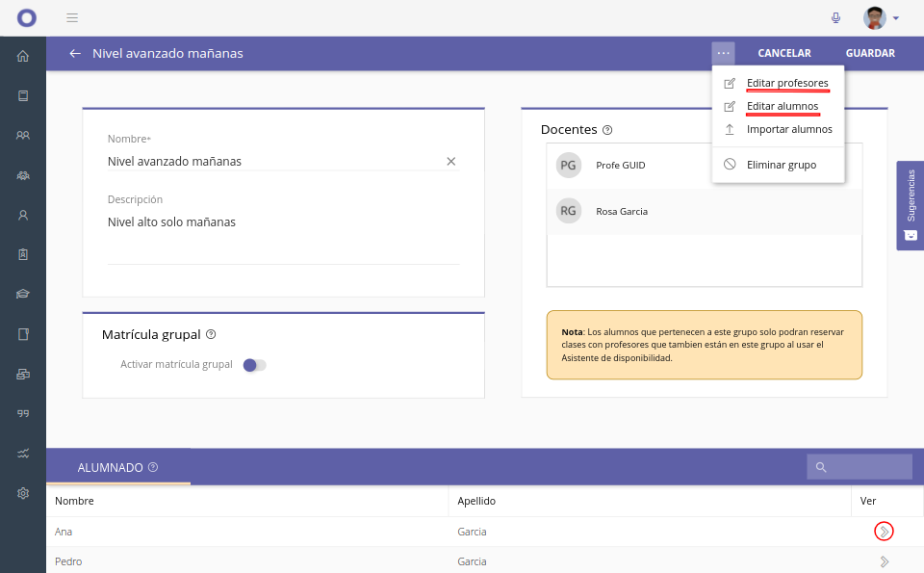Open settings gear in sidebar
Image resolution: width=924 pixels, height=573 pixels.
[x=23, y=493]
